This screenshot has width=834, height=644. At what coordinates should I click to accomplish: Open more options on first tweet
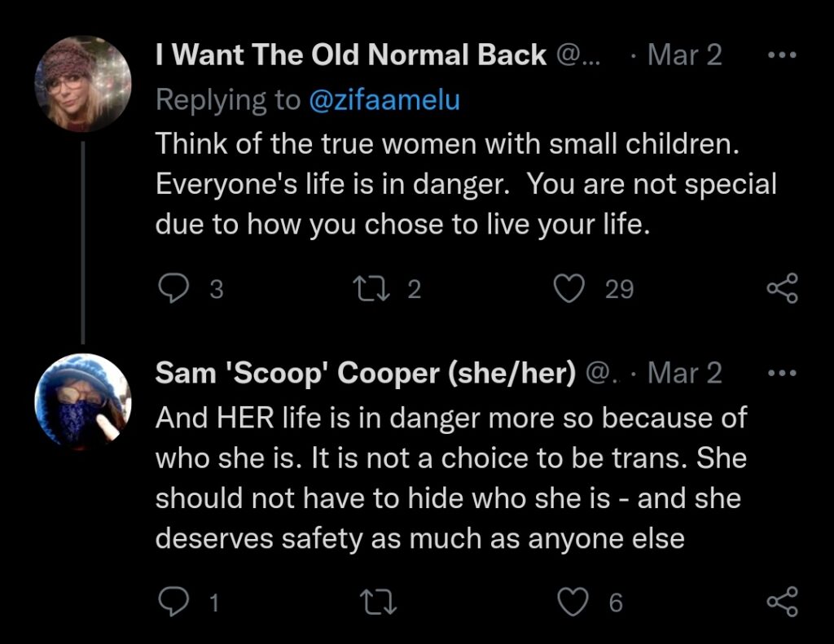pyautogui.click(x=783, y=55)
